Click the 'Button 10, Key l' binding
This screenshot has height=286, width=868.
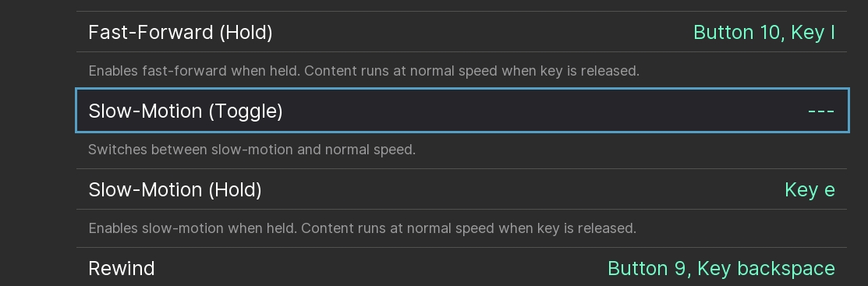(x=764, y=32)
